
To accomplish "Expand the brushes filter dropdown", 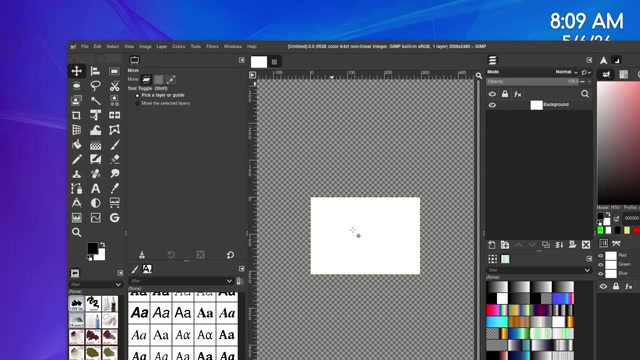I will pos(118,284).
